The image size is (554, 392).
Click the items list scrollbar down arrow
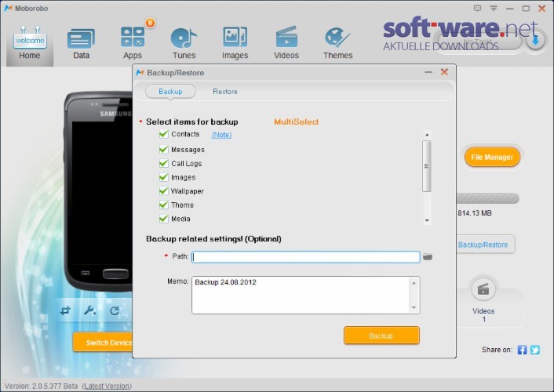(427, 220)
